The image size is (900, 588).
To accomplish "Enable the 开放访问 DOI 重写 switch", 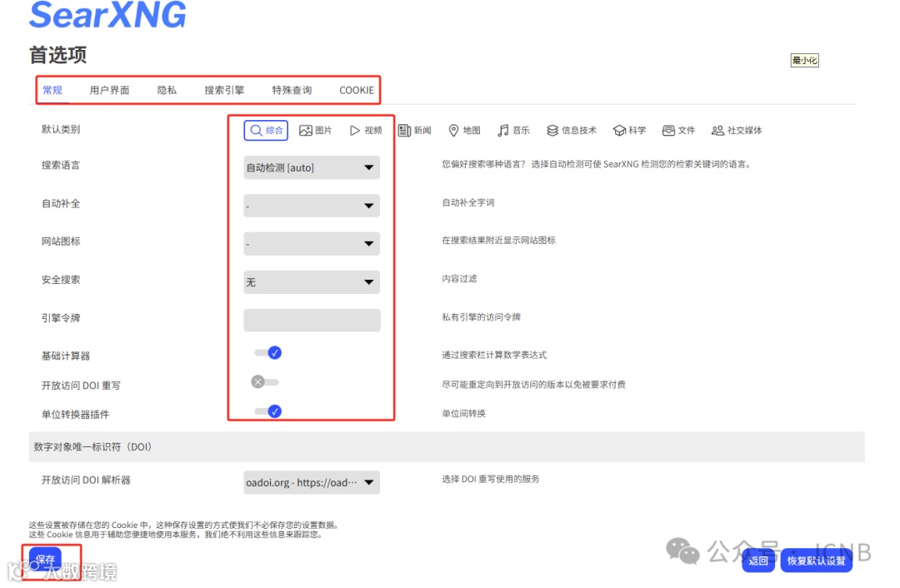I will [x=265, y=382].
